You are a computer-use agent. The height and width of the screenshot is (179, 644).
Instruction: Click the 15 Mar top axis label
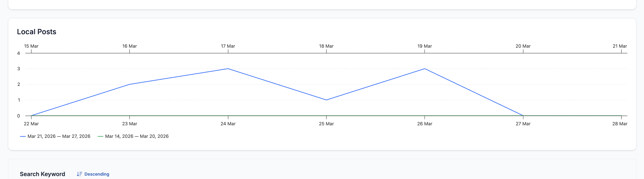point(31,46)
